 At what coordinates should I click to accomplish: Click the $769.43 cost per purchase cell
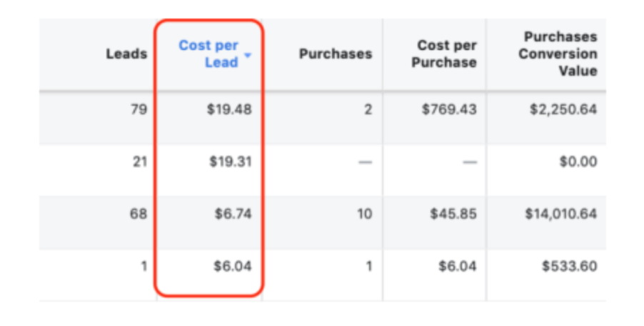tap(448, 111)
